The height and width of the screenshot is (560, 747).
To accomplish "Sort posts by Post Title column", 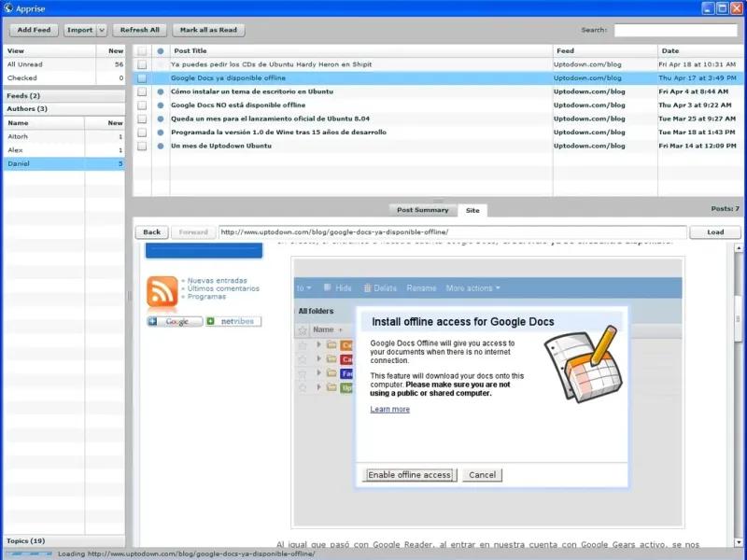I will (x=361, y=51).
